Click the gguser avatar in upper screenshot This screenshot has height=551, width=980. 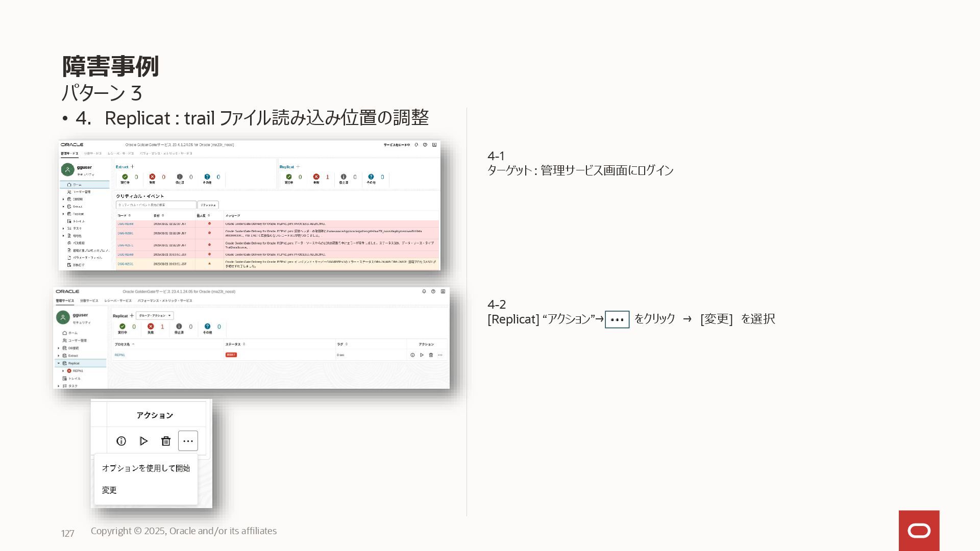[x=67, y=169]
